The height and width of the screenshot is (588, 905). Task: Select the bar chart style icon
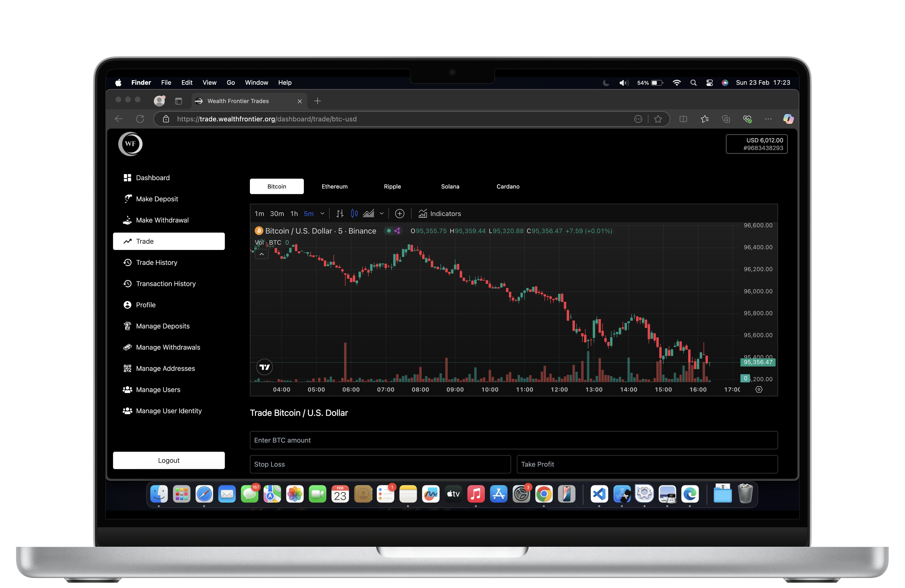point(340,214)
